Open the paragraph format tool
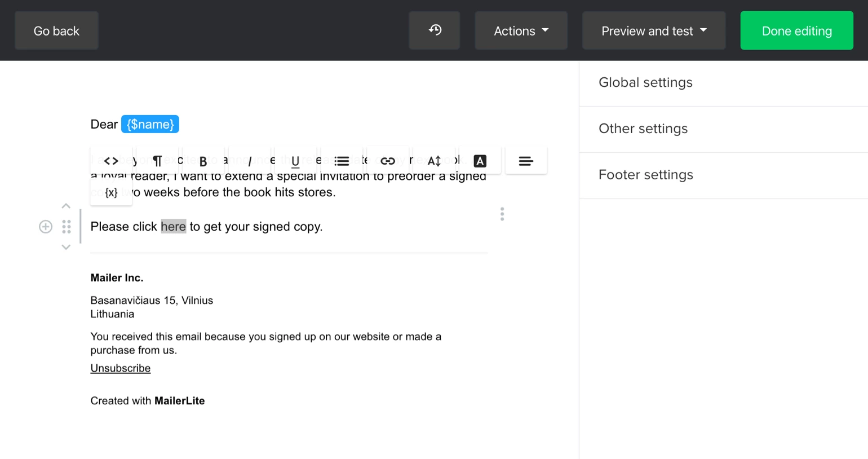868x459 pixels. (157, 161)
